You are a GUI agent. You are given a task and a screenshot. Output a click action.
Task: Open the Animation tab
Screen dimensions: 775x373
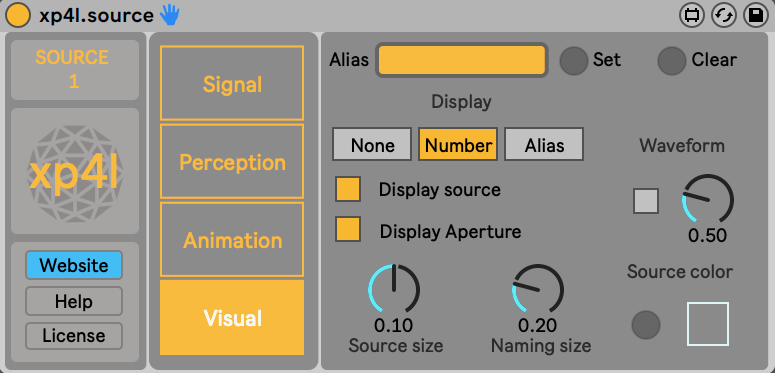click(232, 240)
